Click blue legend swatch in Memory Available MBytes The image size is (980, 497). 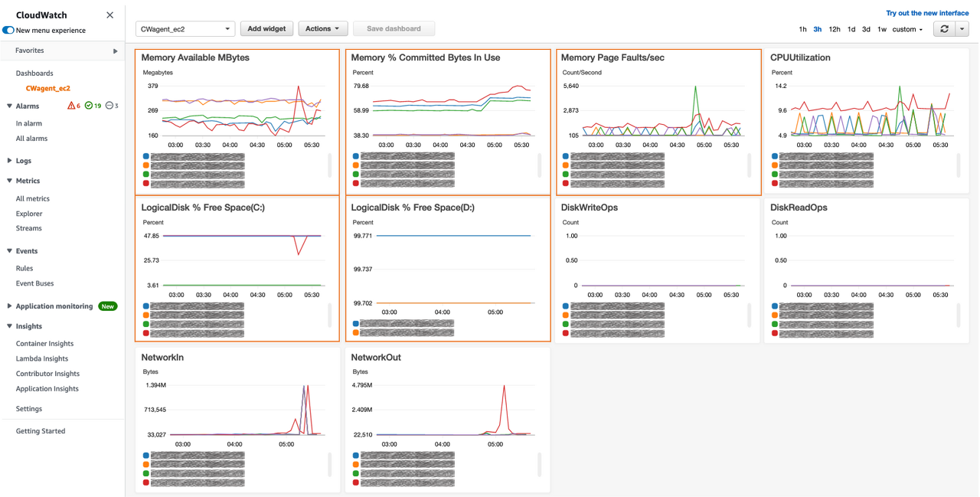point(146,156)
